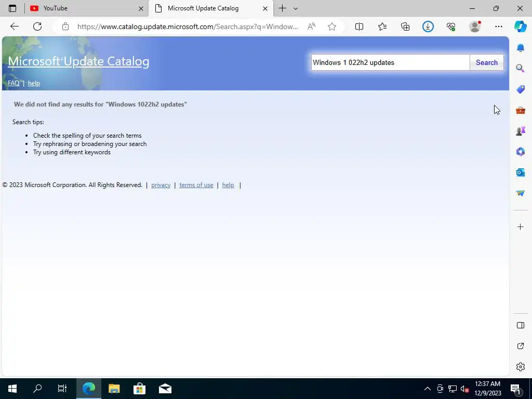Open sidebar Shopping tag
532x399 pixels.
[x=520, y=89]
